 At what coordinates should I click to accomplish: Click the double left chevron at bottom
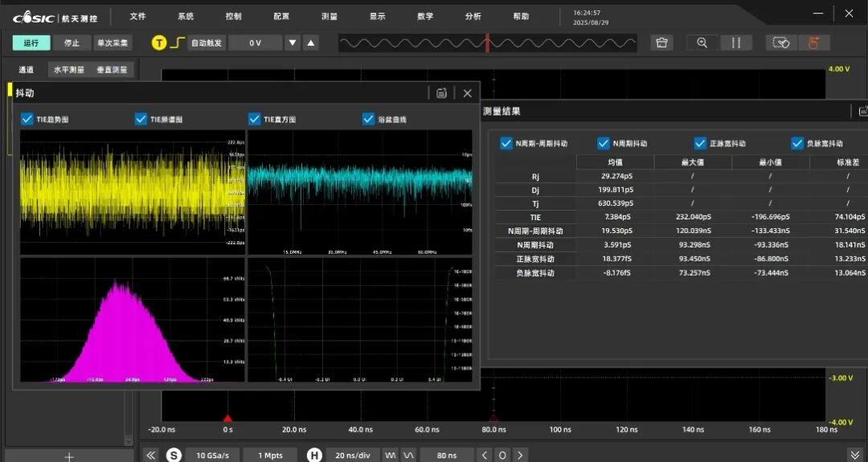tap(150, 455)
